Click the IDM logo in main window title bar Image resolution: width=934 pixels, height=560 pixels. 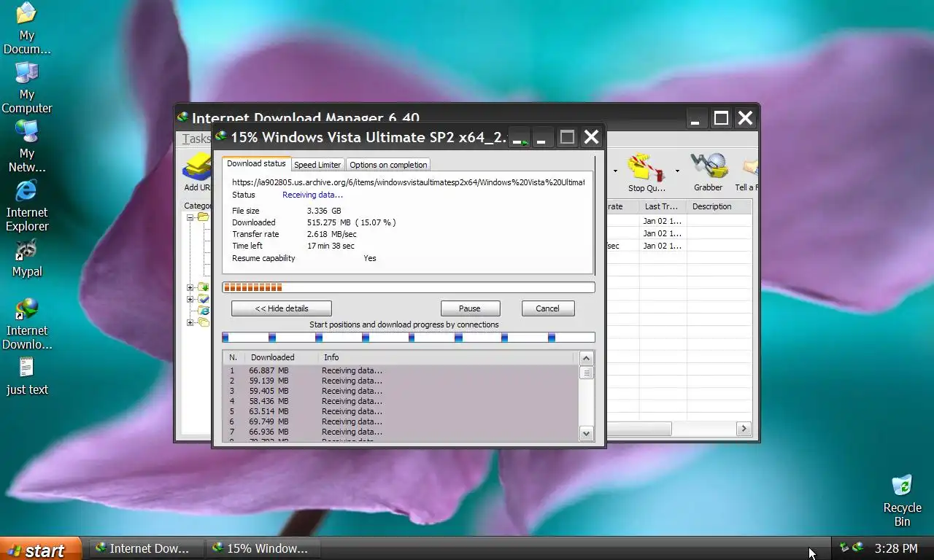[182, 117]
